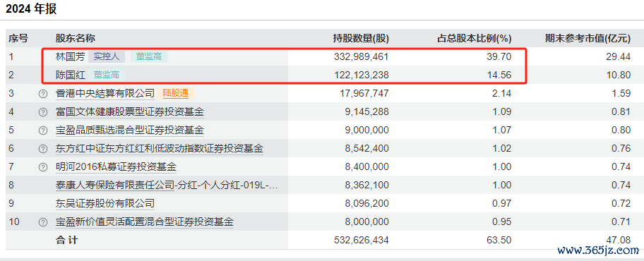Open 明河2016私募证券投资基金 link
644x261 pixels.
pos(116,167)
